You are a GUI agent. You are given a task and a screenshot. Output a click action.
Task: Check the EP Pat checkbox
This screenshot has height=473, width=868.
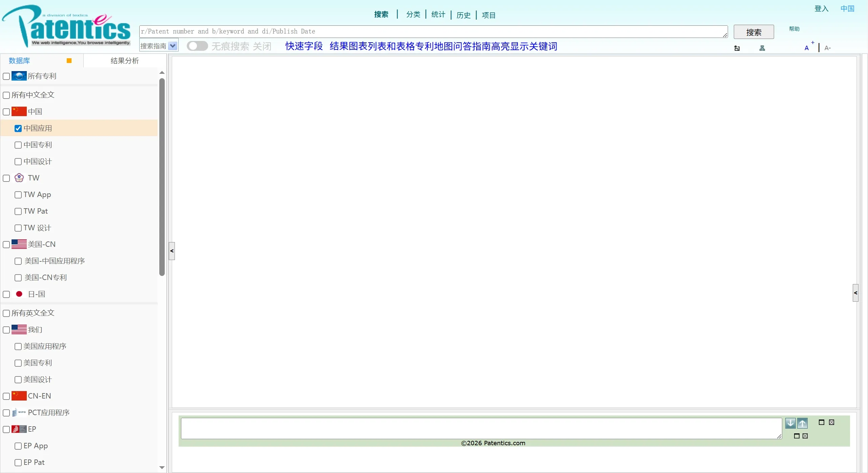[18, 463]
